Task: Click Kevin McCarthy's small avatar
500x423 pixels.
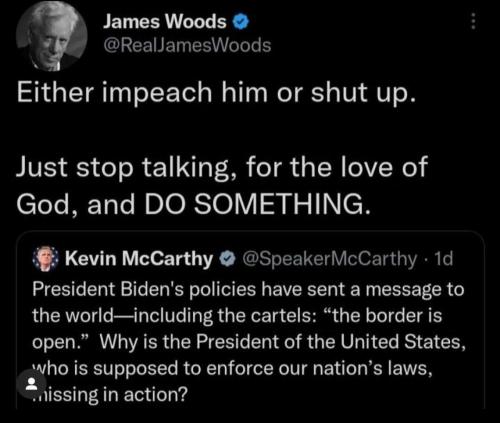Action: [x=46, y=259]
